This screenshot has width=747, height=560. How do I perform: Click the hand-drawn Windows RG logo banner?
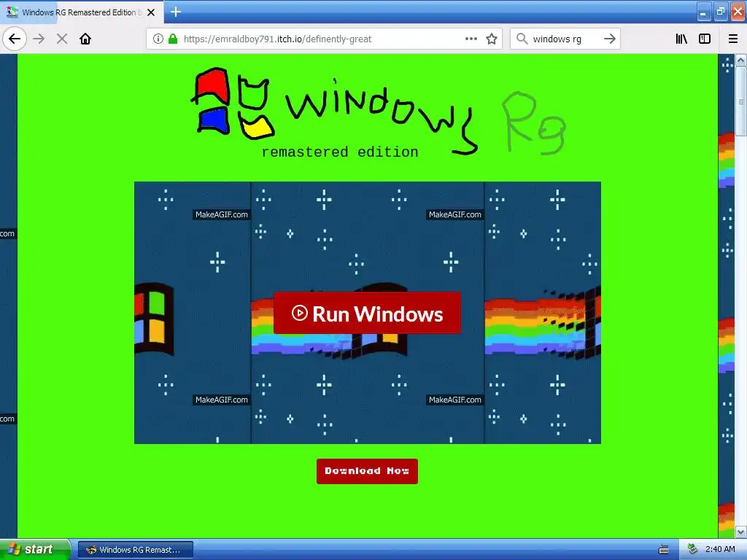pyautogui.click(x=379, y=113)
